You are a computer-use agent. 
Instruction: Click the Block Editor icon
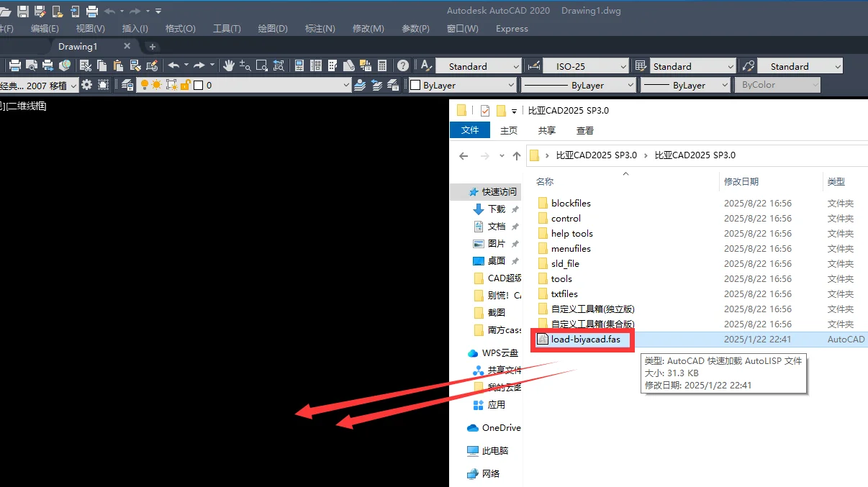click(151, 65)
